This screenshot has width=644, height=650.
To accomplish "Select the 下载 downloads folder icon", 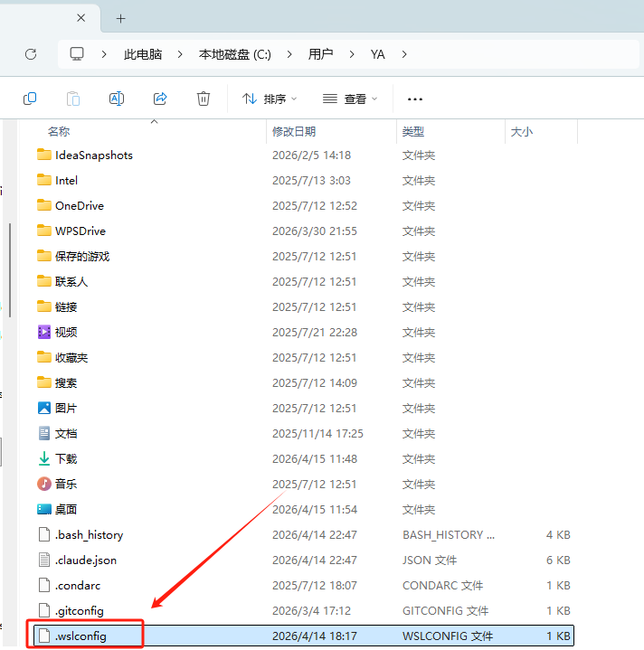I will [x=44, y=458].
